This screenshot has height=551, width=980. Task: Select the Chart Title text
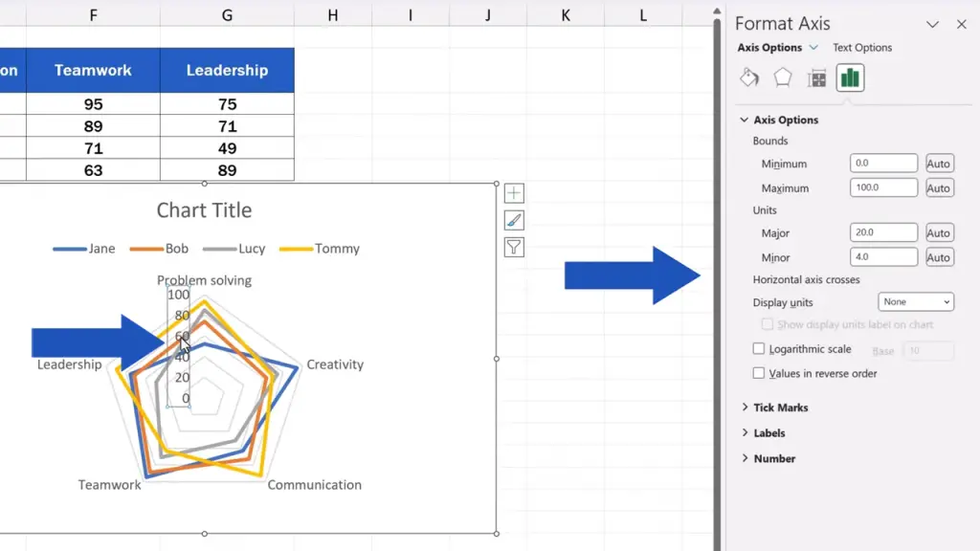tap(205, 210)
